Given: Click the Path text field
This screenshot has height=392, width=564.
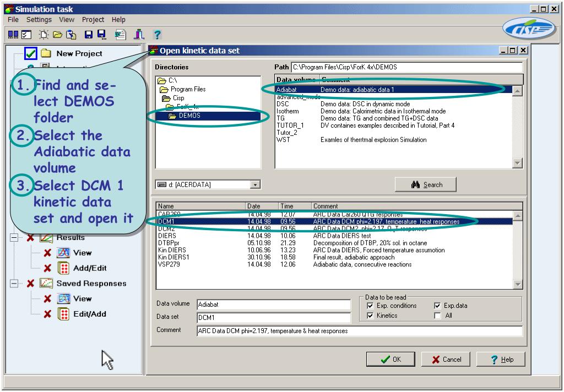Looking at the screenshot, I should 407,67.
